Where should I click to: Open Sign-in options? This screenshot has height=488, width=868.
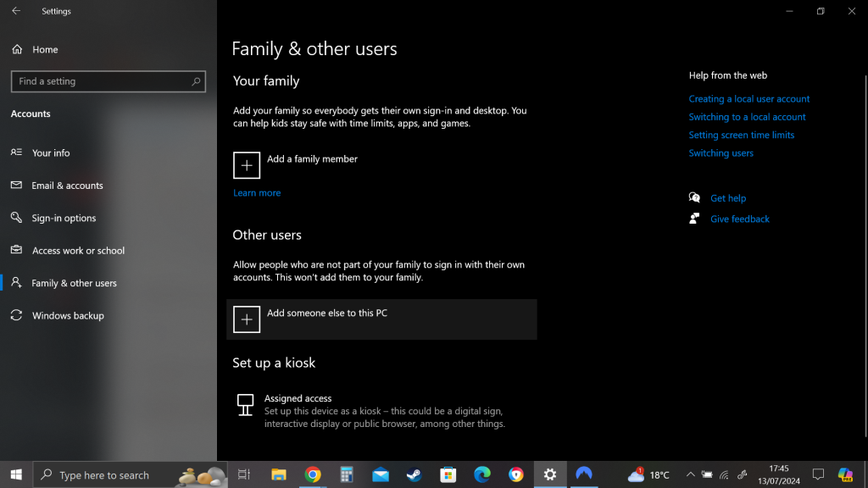tap(64, 218)
